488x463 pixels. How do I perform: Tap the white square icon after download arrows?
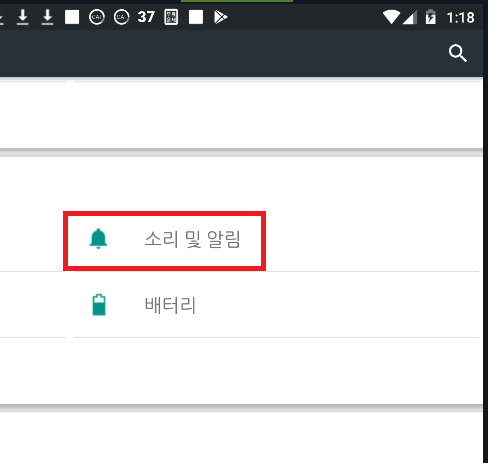click(x=72, y=17)
